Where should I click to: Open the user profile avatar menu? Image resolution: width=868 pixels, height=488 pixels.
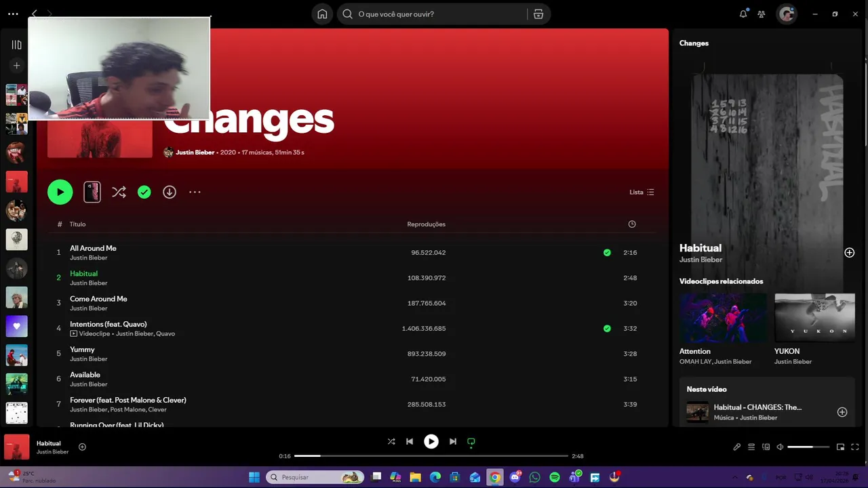pyautogui.click(x=787, y=14)
